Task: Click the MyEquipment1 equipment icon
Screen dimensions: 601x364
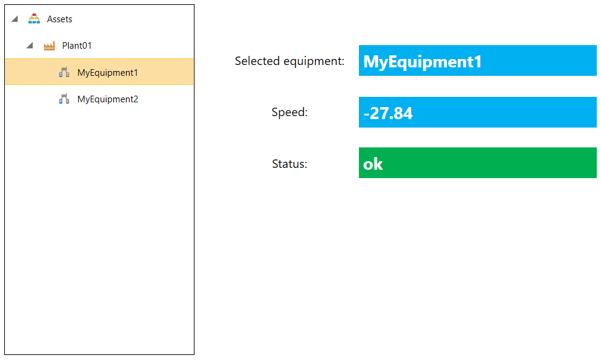Action: (64, 72)
